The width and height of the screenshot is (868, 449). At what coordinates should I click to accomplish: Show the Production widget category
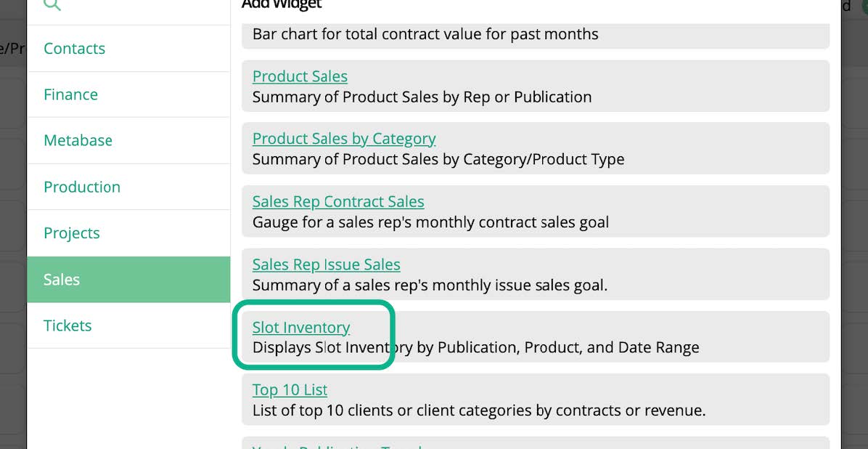(82, 187)
